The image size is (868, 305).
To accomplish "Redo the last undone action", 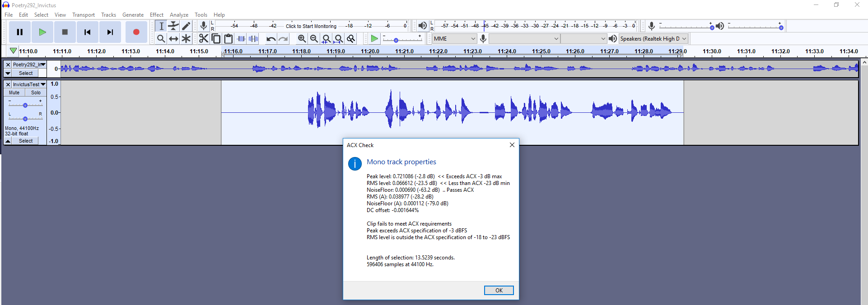I will 283,39.
